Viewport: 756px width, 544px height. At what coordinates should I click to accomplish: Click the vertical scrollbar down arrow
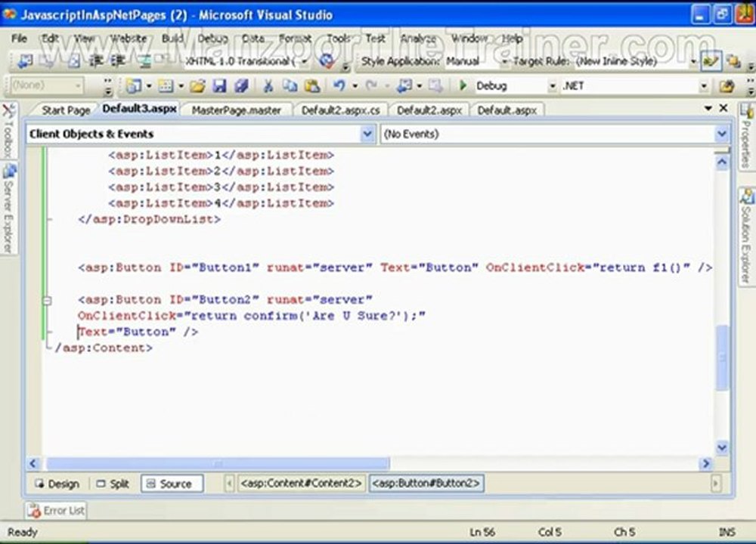tap(722, 447)
